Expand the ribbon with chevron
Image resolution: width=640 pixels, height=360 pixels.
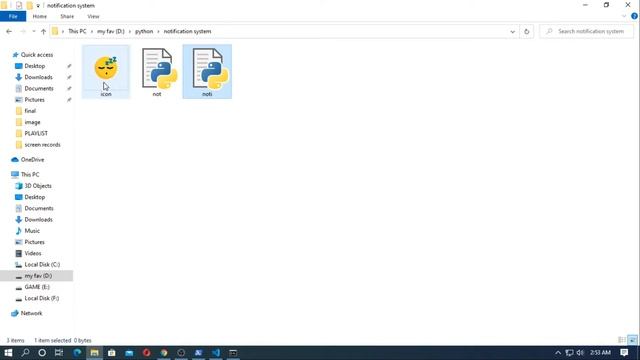click(x=624, y=16)
